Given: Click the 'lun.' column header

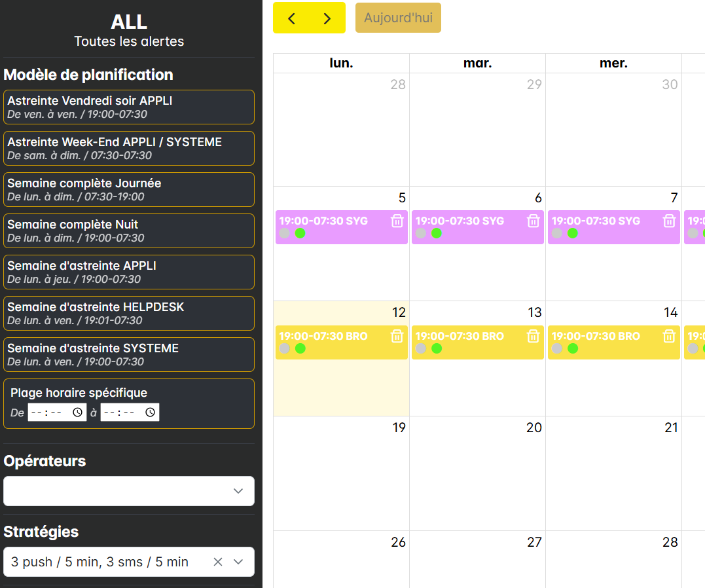Looking at the screenshot, I should pyautogui.click(x=341, y=63).
